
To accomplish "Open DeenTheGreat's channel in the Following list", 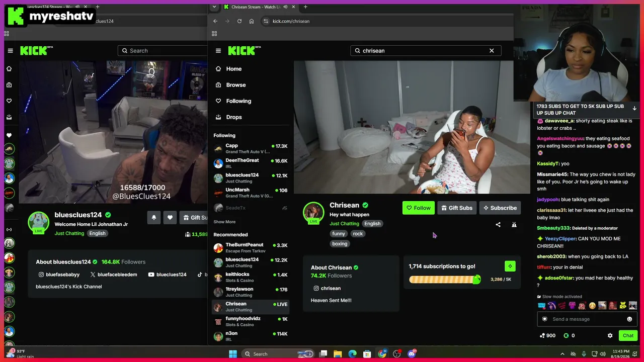I will click(251, 163).
